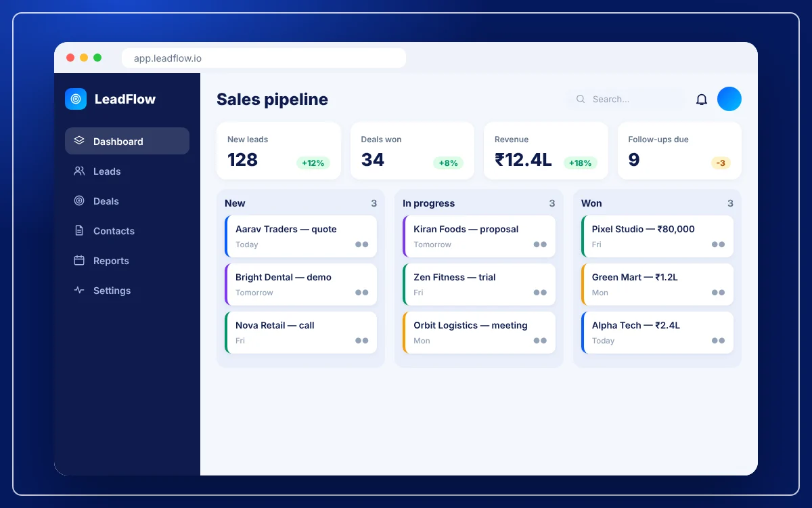The width and height of the screenshot is (812, 508).
Task: Click the Sales pipeline heading
Action: point(272,100)
